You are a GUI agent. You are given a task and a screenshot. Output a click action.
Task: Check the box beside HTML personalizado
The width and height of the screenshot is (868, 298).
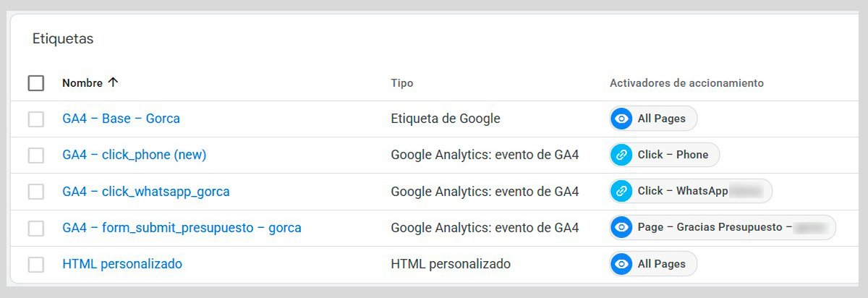[x=36, y=264]
